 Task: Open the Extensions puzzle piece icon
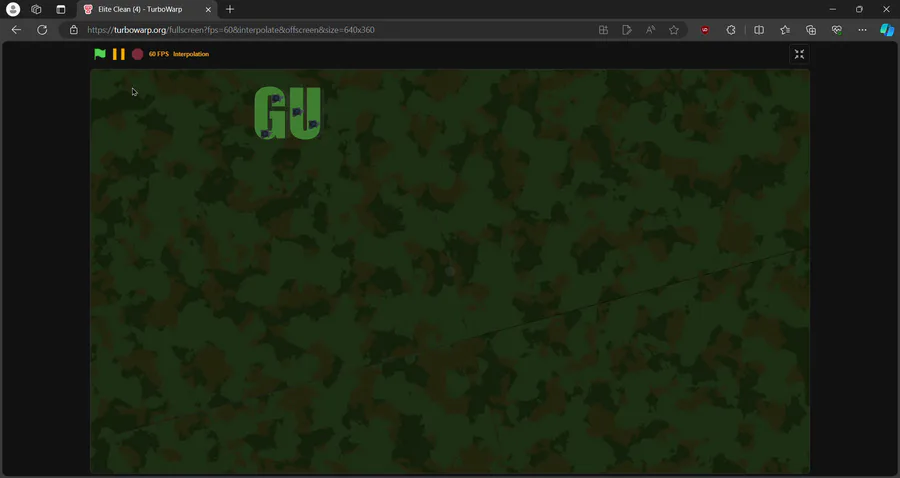(731, 30)
